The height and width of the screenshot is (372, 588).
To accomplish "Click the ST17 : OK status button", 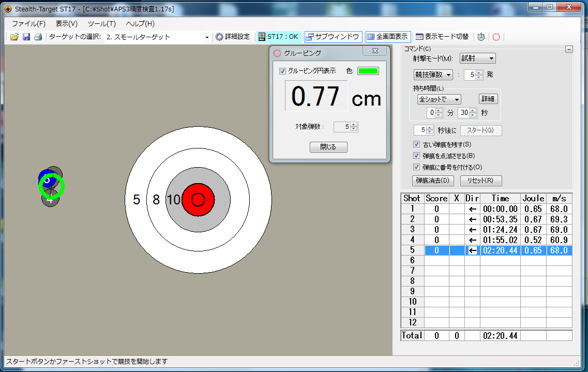I will coord(278,37).
